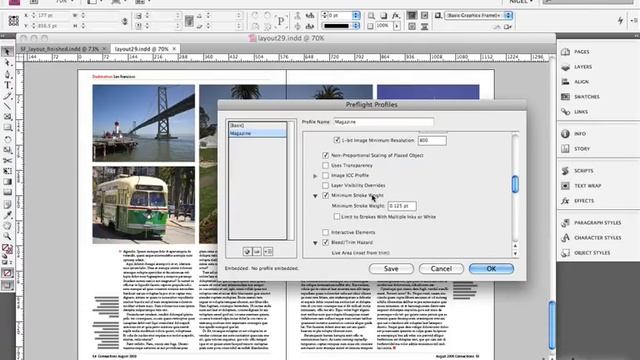Select the Type tool
The width and height of the screenshot is (640, 360).
7,85
